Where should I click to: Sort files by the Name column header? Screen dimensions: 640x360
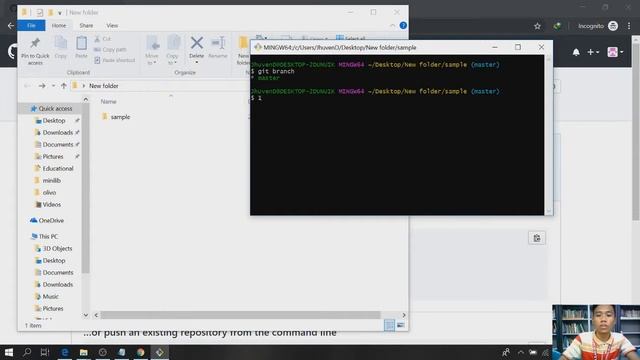pos(109,101)
